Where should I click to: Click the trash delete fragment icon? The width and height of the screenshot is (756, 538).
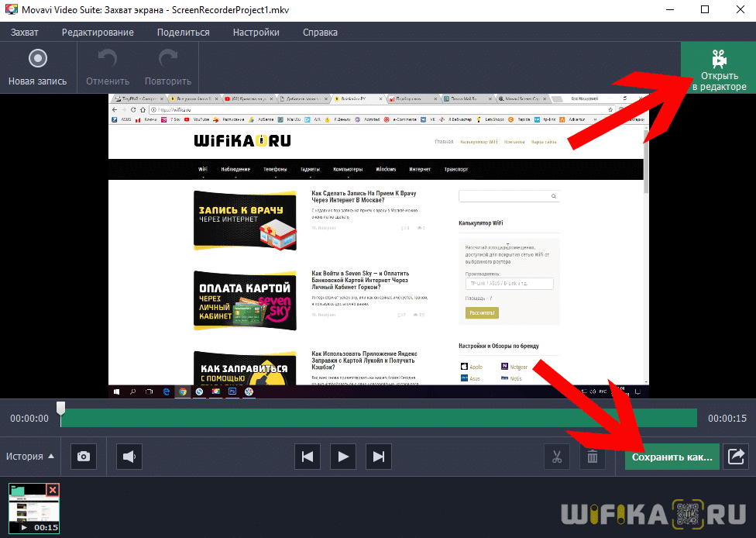click(593, 457)
